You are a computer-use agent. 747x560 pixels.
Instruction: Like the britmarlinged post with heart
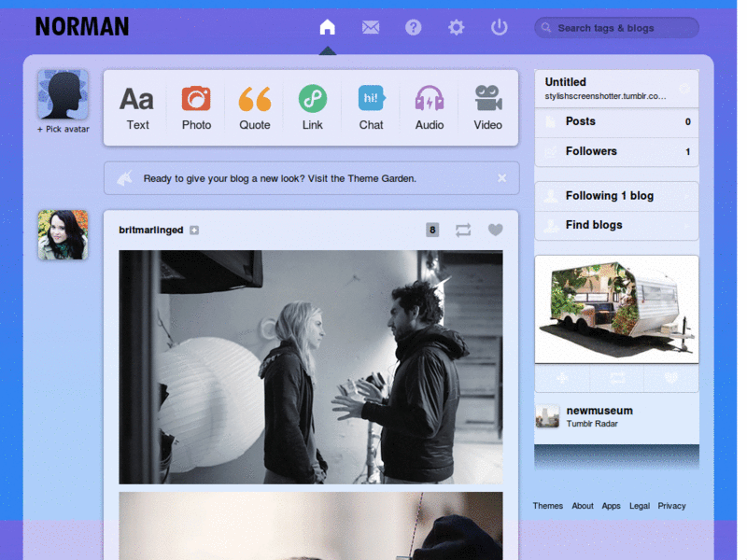496,230
